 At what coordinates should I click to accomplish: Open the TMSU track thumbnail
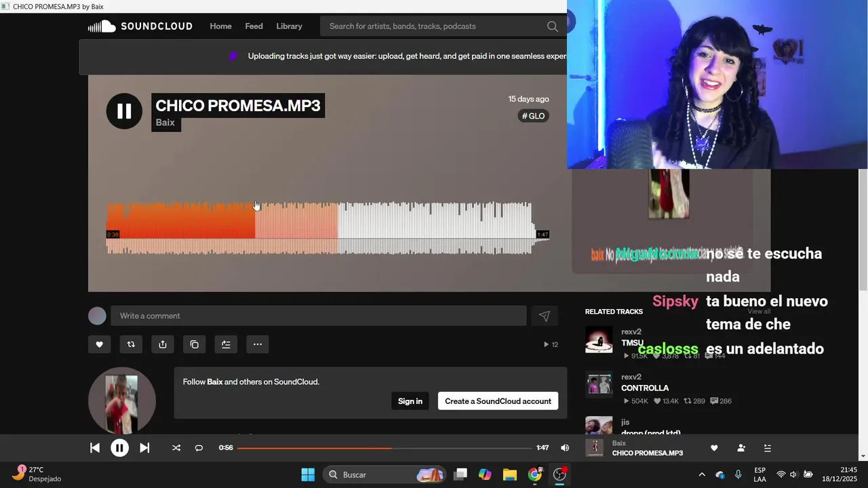click(599, 340)
